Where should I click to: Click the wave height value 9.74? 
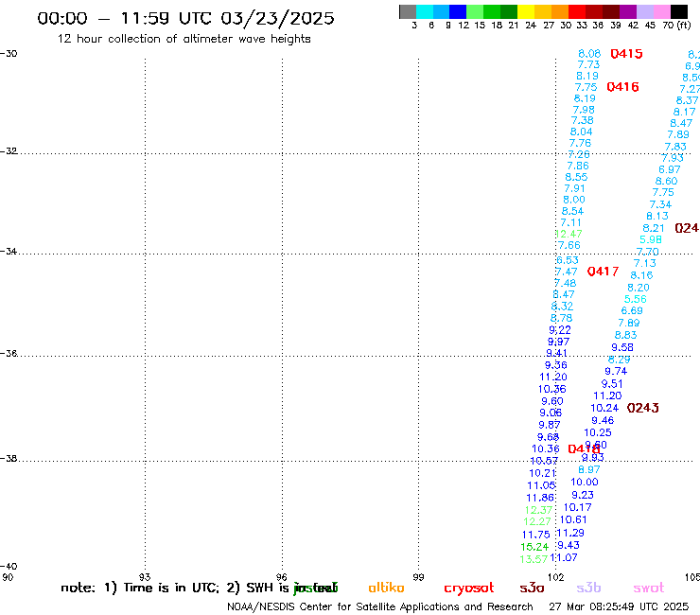616,371
